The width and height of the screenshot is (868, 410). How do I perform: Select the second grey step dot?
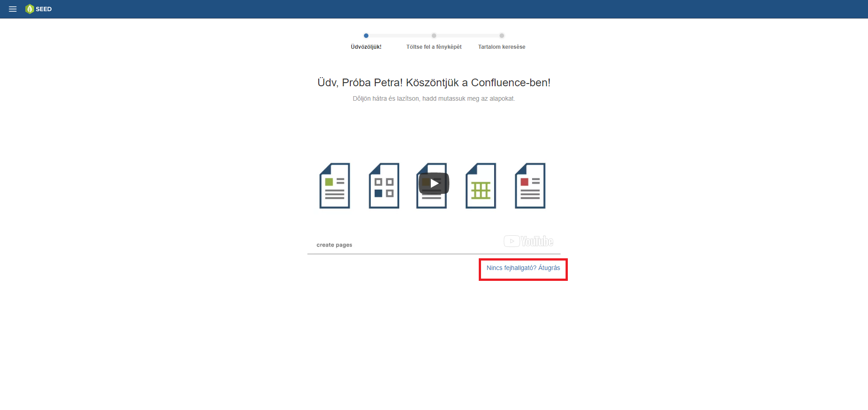click(434, 36)
